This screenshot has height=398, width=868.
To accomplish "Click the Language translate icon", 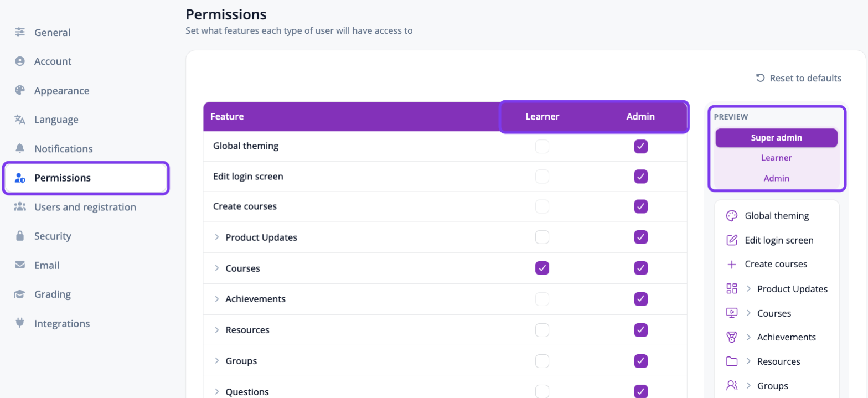I will (20, 120).
